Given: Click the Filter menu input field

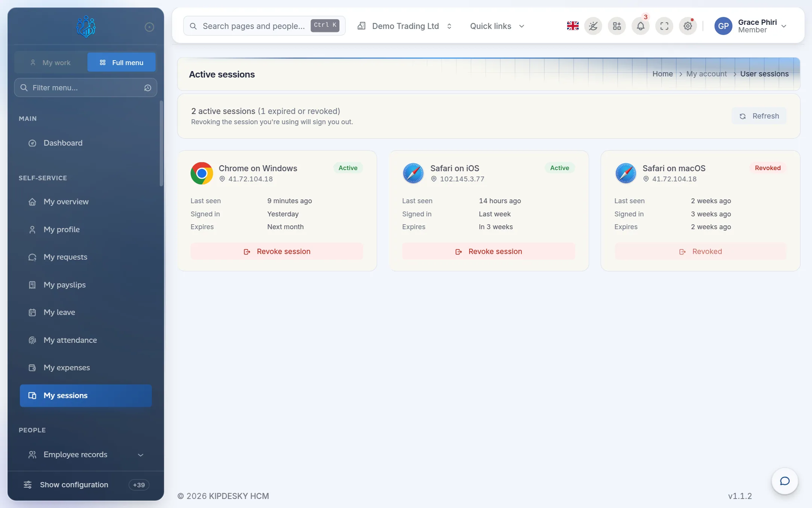Looking at the screenshot, I should [86, 88].
